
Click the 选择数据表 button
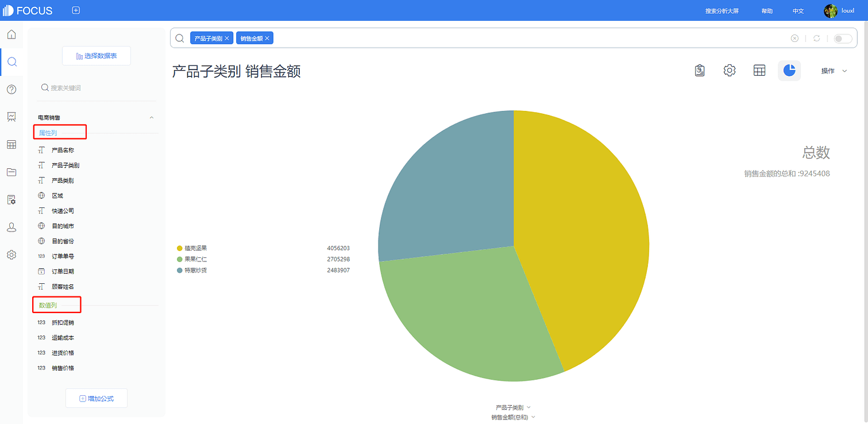[97, 56]
